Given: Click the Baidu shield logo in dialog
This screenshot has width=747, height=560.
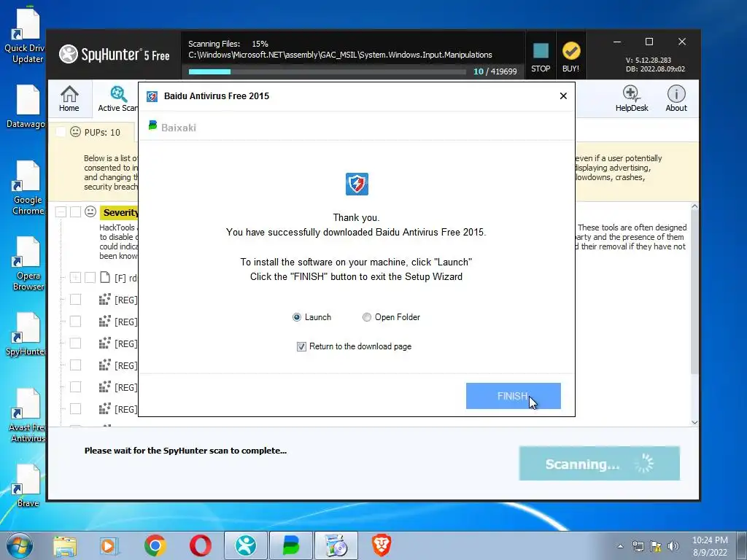Looking at the screenshot, I should click(x=357, y=184).
